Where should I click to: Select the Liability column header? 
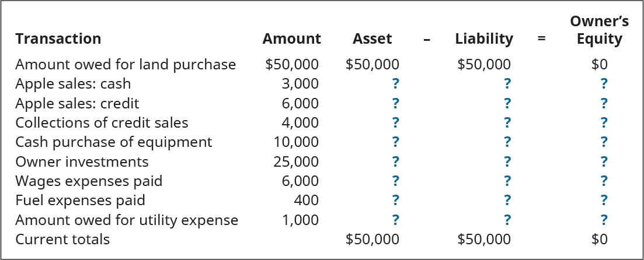[x=484, y=39]
